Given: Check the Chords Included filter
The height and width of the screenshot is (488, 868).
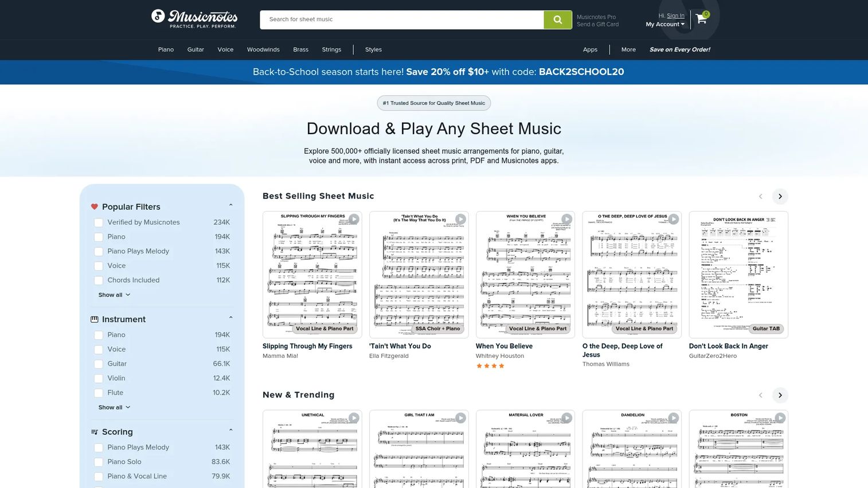Looking at the screenshot, I should pyautogui.click(x=99, y=280).
